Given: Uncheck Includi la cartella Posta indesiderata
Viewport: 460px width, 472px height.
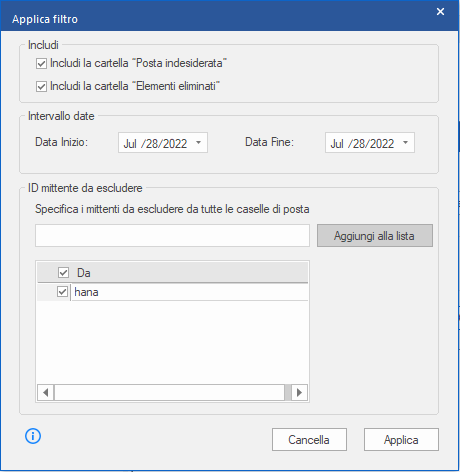Looking at the screenshot, I should (x=41, y=63).
